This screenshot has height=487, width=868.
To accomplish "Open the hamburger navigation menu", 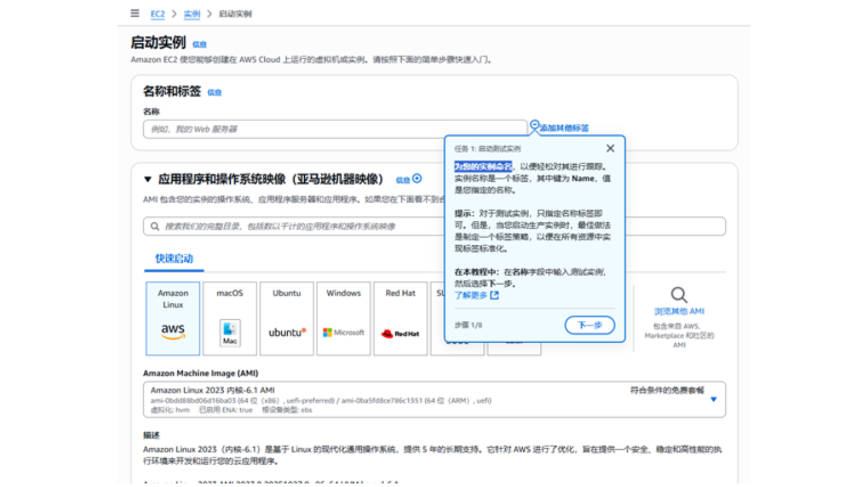I will (135, 13).
